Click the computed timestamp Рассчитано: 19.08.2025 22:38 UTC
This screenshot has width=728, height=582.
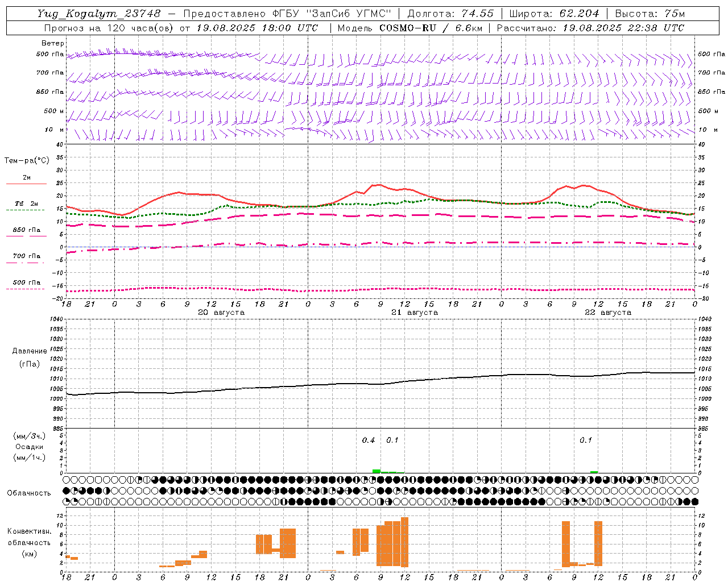(590, 28)
